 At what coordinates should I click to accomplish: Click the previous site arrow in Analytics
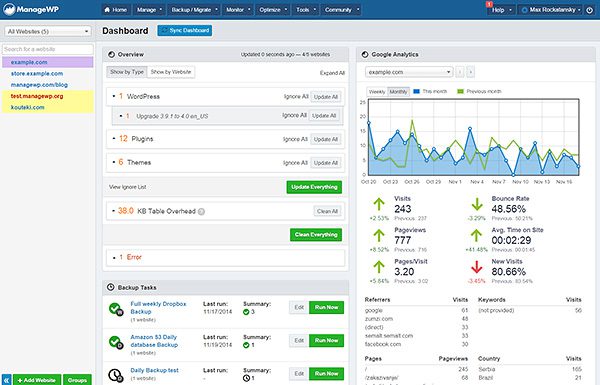point(460,72)
